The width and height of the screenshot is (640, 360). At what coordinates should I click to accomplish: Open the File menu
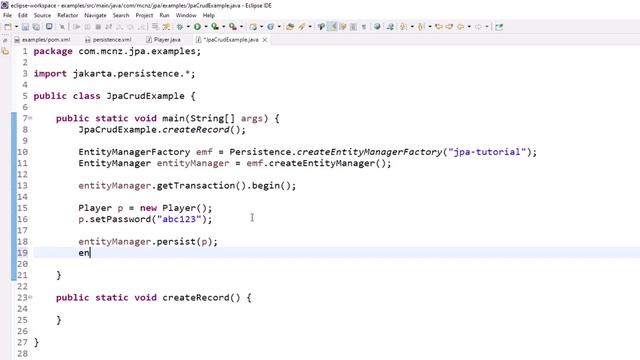pyautogui.click(x=7, y=15)
